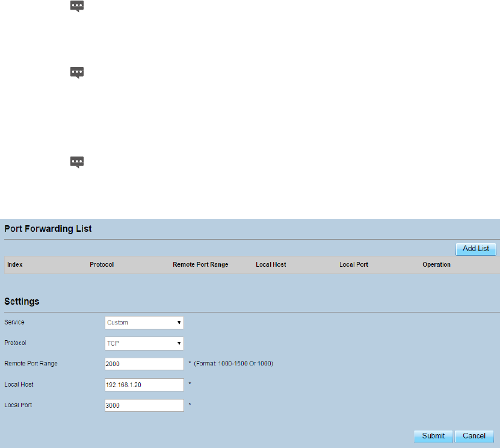Screen dimensions: 500x448
Task: Click the Protocol column header in list
Action: [102, 264]
